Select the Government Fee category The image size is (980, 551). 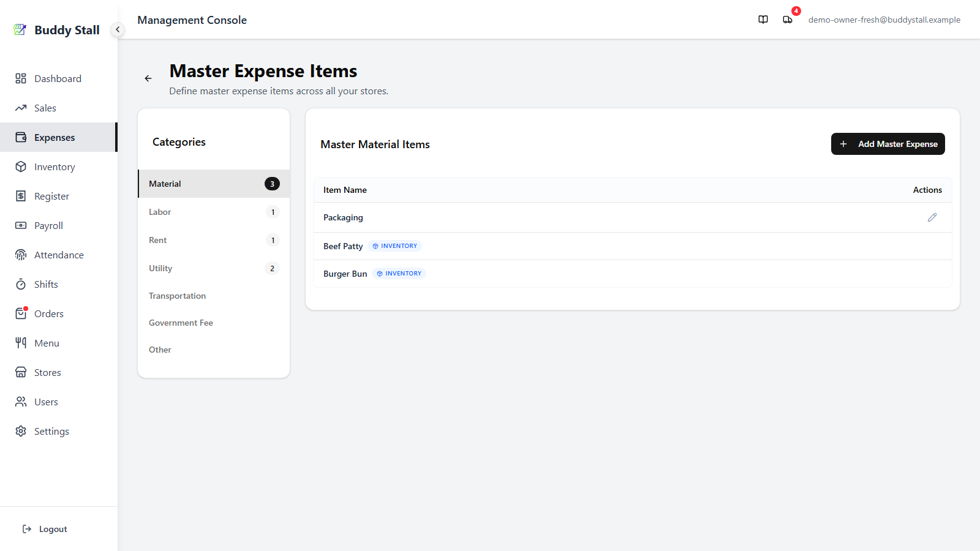pos(214,323)
